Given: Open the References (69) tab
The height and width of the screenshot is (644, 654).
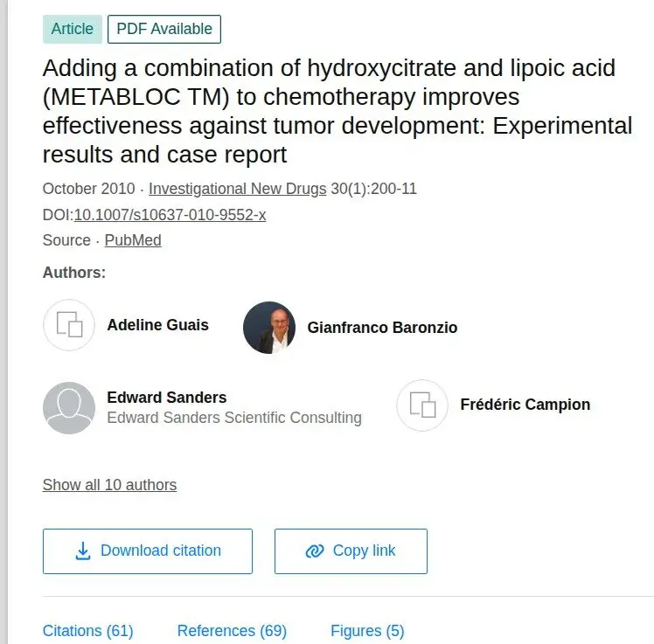Looking at the screenshot, I should pos(232,631).
